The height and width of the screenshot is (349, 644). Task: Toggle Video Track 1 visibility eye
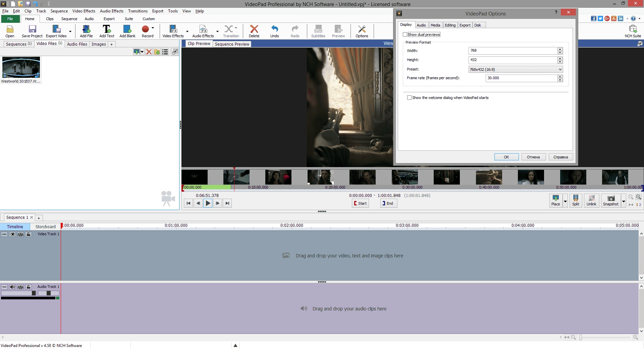coord(12,234)
